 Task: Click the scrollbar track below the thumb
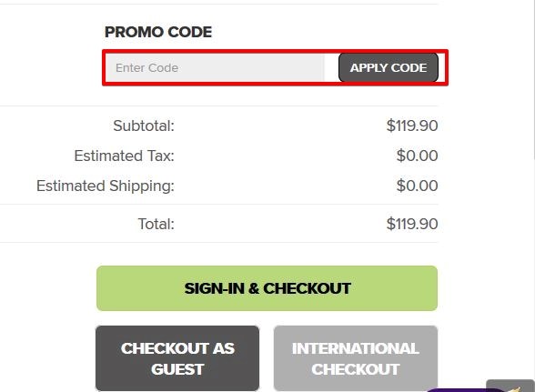pos(533,273)
